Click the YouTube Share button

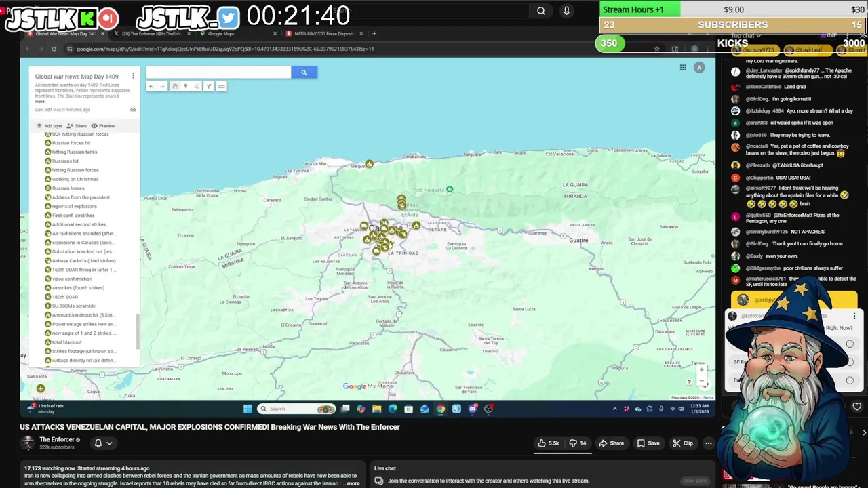click(611, 443)
